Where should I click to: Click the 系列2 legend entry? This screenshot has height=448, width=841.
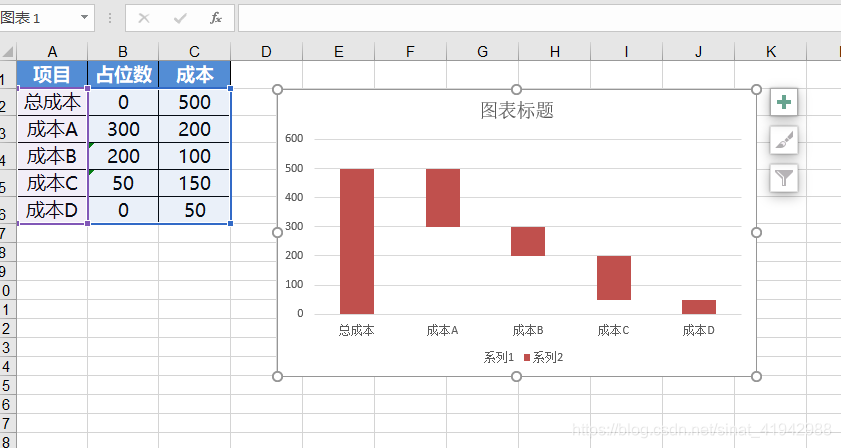click(543, 357)
